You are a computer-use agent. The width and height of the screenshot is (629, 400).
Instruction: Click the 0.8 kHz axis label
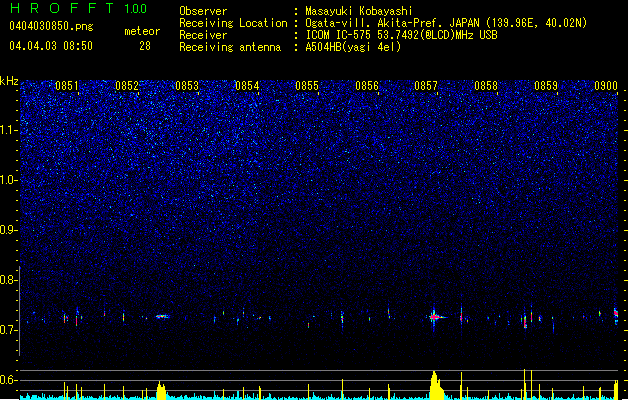pos(9,280)
